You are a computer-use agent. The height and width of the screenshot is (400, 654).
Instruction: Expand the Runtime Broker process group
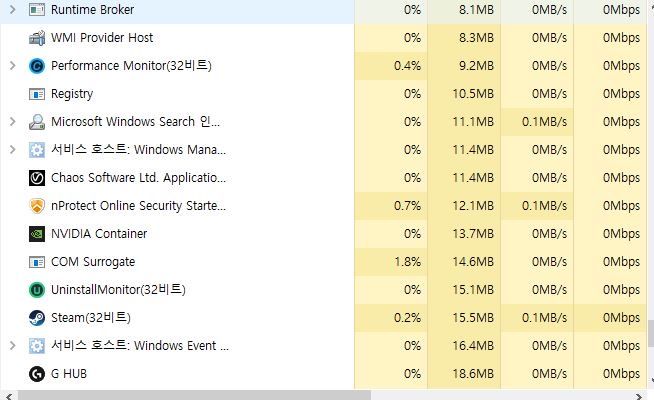(12, 10)
